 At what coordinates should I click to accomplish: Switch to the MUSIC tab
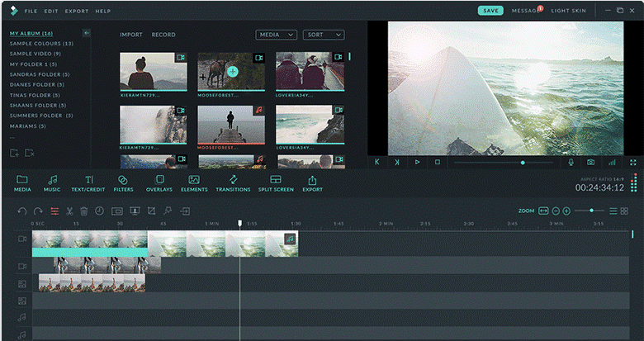pos(52,183)
